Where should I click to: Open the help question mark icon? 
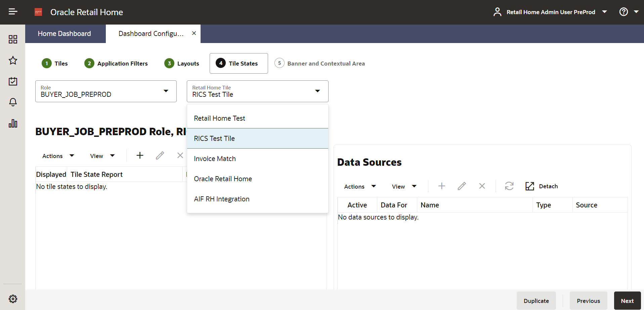[624, 12]
